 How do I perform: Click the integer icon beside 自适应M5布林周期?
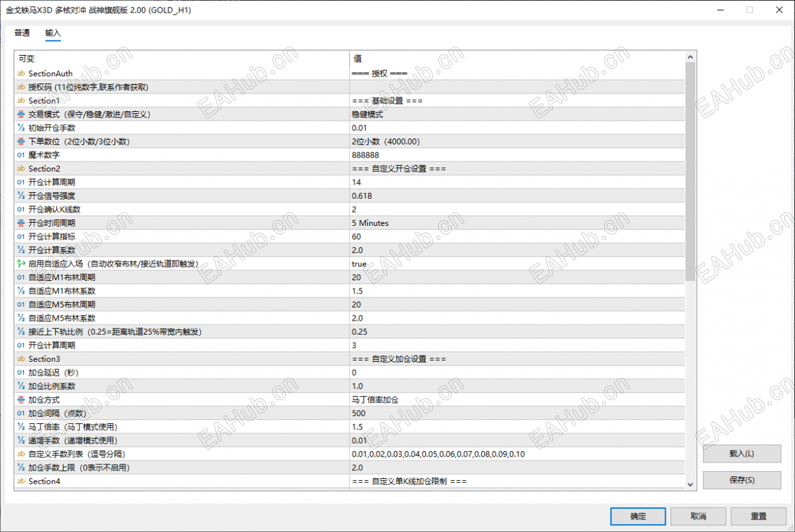pos(21,305)
